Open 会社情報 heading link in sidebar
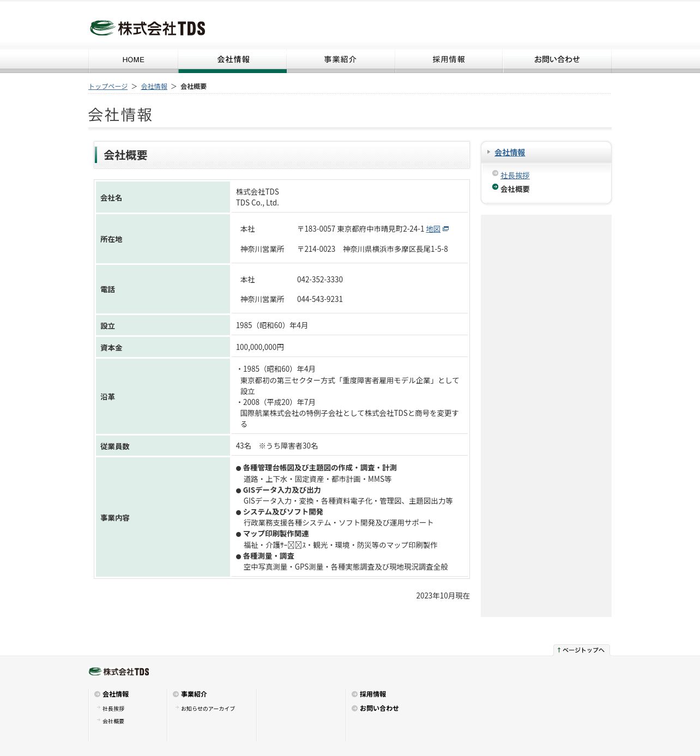700x756 pixels. tap(510, 153)
